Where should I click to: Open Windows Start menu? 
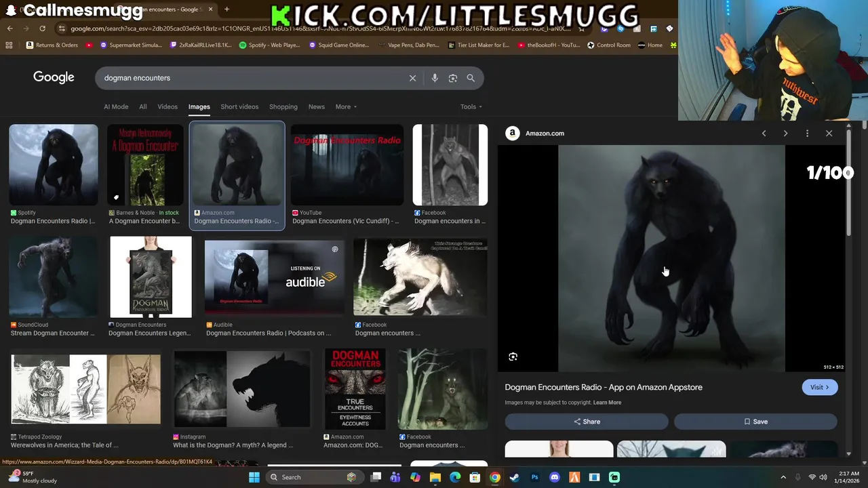click(x=254, y=477)
